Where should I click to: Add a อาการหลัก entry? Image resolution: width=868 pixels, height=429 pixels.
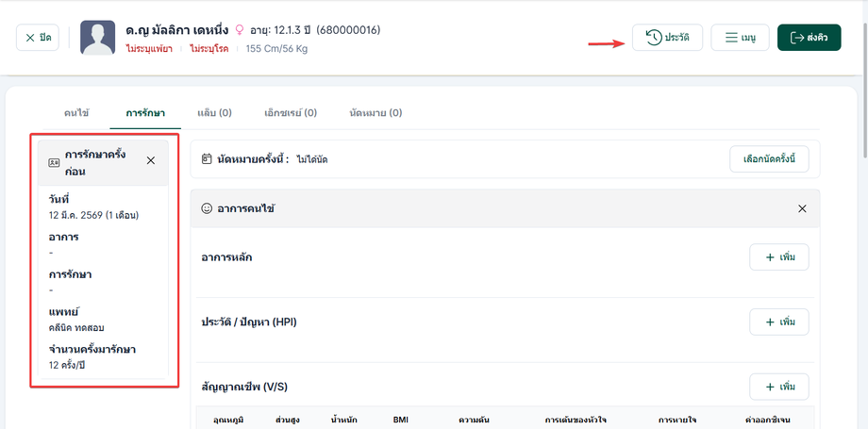click(779, 257)
